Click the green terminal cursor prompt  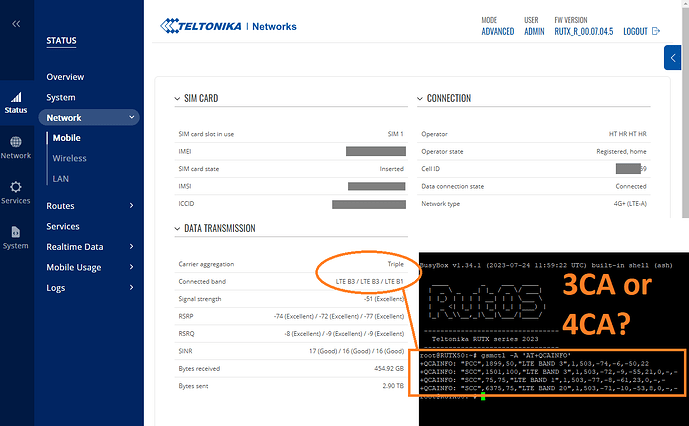coord(483,397)
